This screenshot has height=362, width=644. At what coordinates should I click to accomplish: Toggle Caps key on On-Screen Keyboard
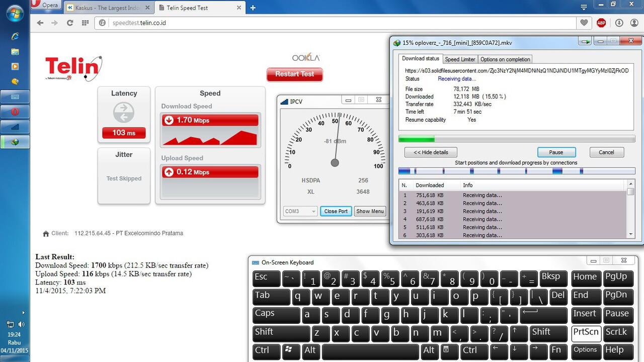point(276,315)
